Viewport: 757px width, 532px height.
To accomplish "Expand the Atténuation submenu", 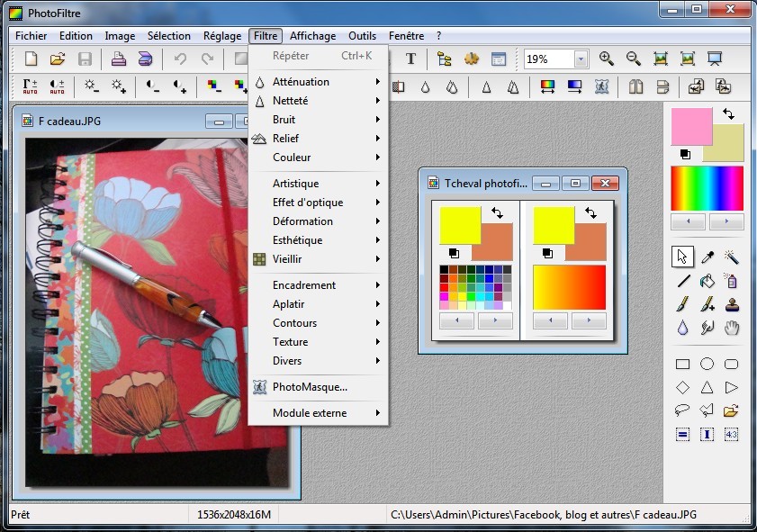I will pos(319,82).
